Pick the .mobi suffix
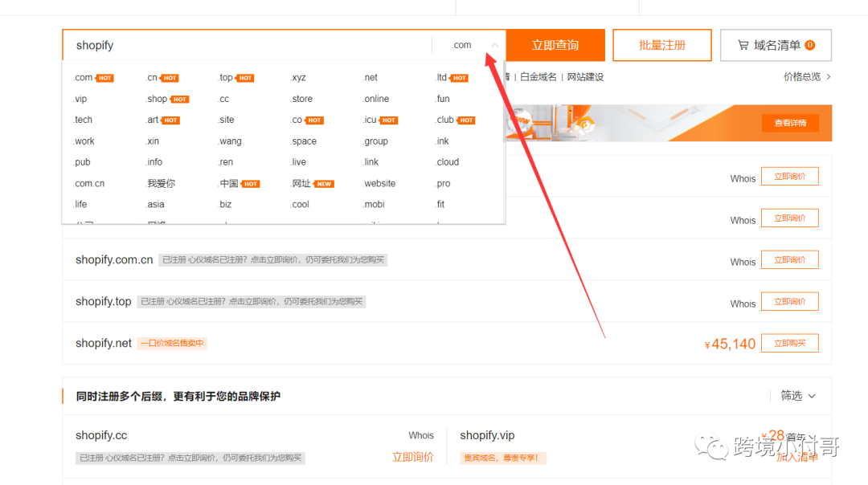Image resolution: width=868 pixels, height=485 pixels. [374, 205]
